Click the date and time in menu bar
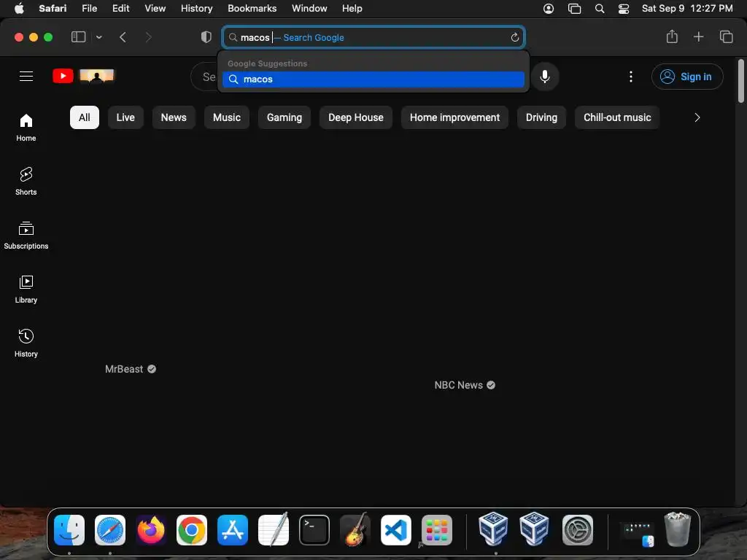Screen dimensions: 747x560 point(687,8)
